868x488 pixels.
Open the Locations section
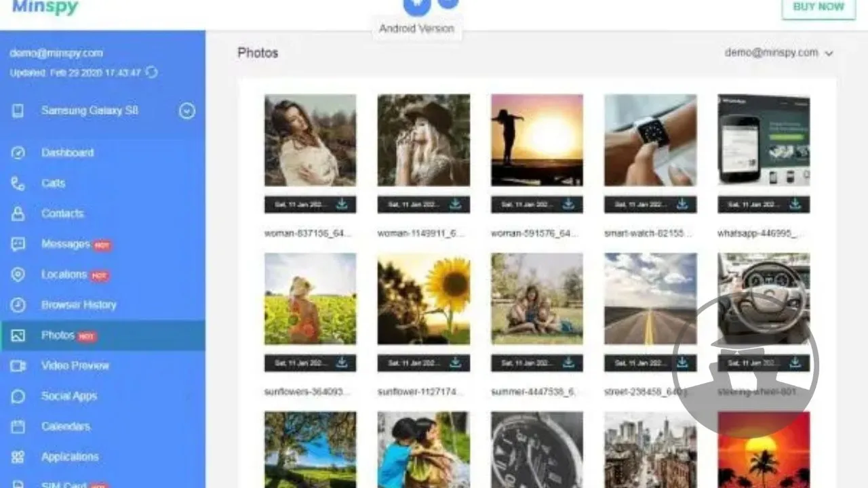click(64, 274)
